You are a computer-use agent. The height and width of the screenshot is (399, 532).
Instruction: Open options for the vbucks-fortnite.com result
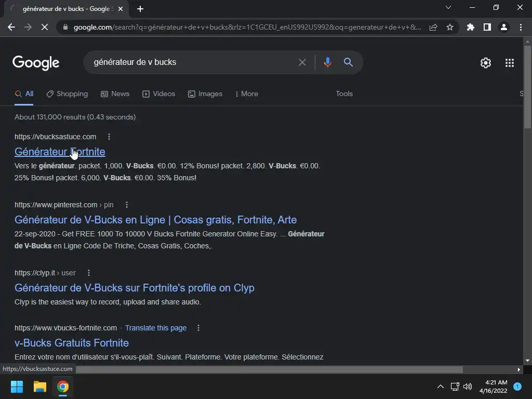pyautogui.click(x=198, y=328)
